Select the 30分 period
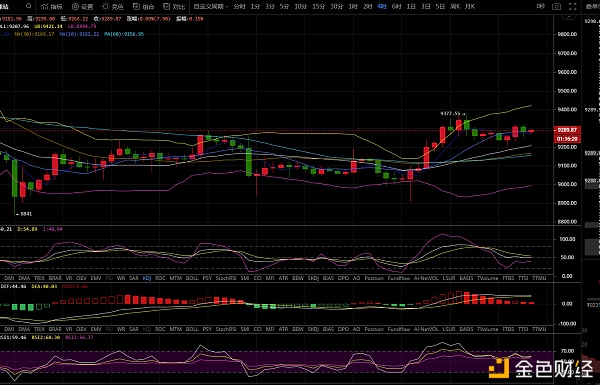 337,7
